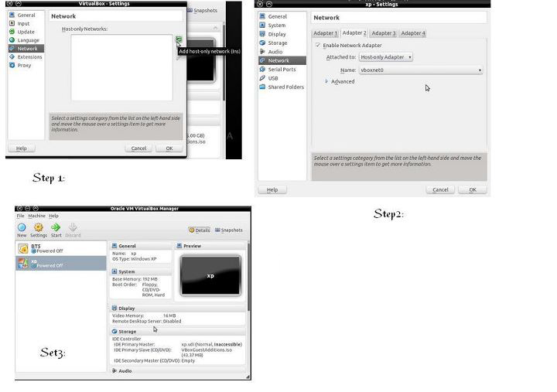Switch to Adapter 2 tab
The width and height of the screenshot is (557, 392).
click(354, 32)
